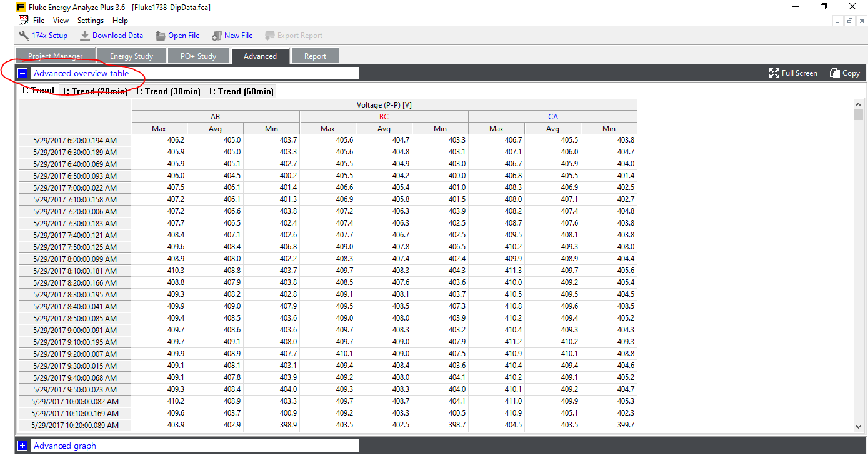Image resolution: width=868 pixels, height=455 pixels.
Task: Switch to the Energy Study tab
Action: [131, 56]
